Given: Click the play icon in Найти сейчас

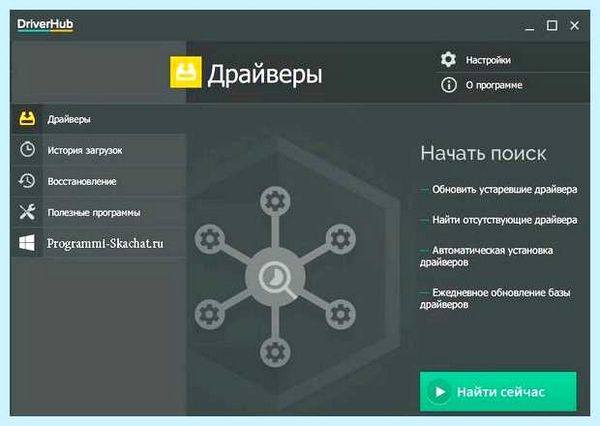Looking at the screenshot, I should 440,392.
